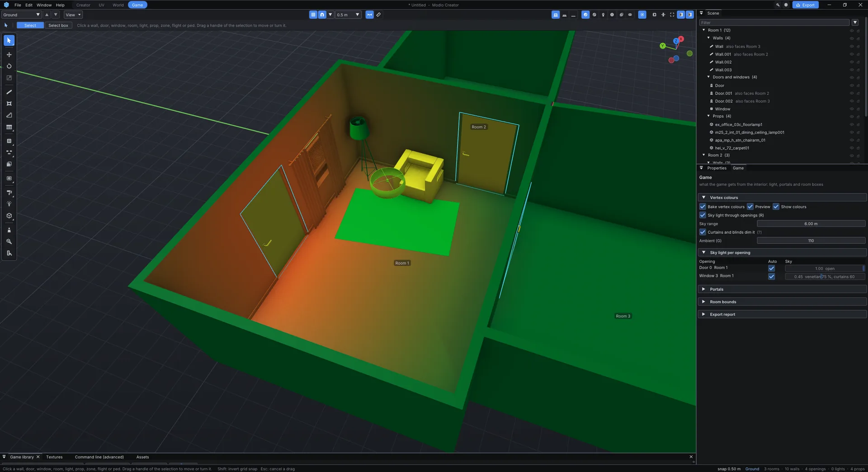Toggle the magnet snap icon
Image resolution: width=868 pixels, height=472 pixels.
tap(322, 15)
